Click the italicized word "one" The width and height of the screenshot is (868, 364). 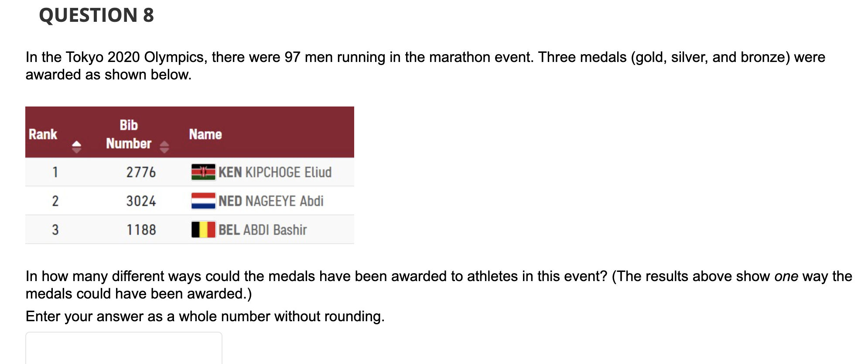[x=786, y=276]
